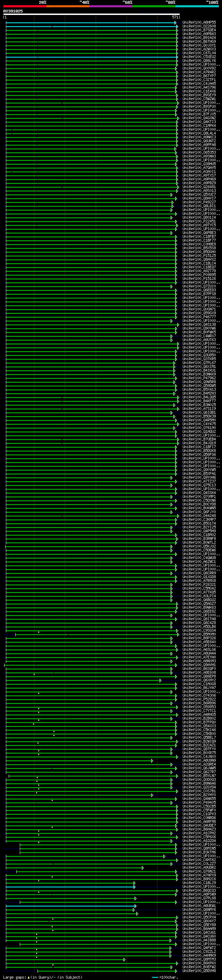Screen dimensions: 222x980
Task: Select hit UniRef100_Q6XHY2
Action: (199, 680)
